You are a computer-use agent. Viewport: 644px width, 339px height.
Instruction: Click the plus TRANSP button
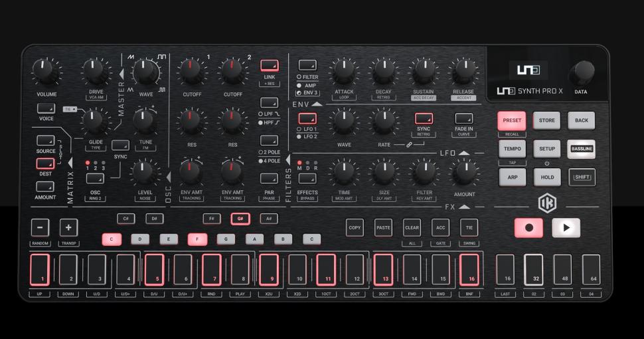68,227
